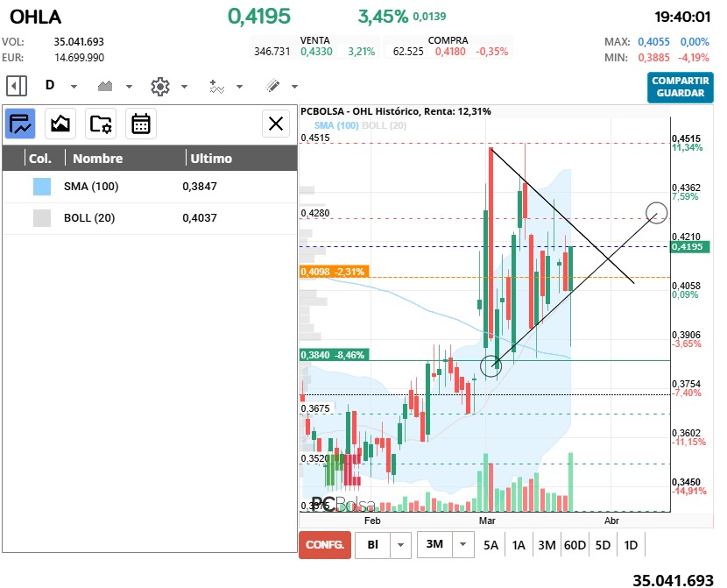The width and height of the screenshot is (727, 588).
Task: Select the drawing pencil tool icon
Action: 272,86
